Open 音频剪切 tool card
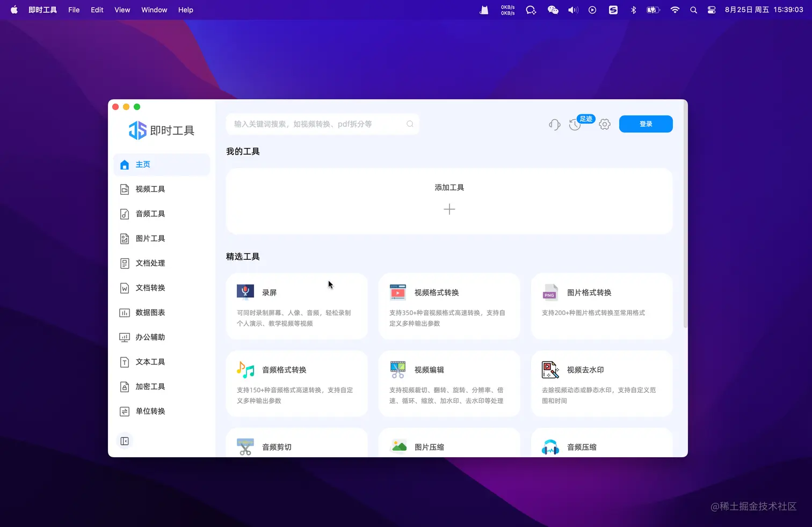 coord(297,443)
